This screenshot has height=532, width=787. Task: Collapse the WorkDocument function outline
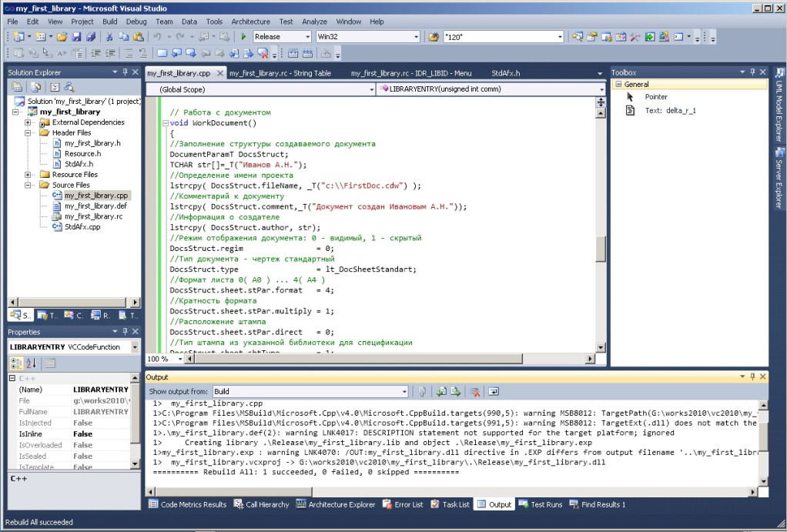coord(165,123)
